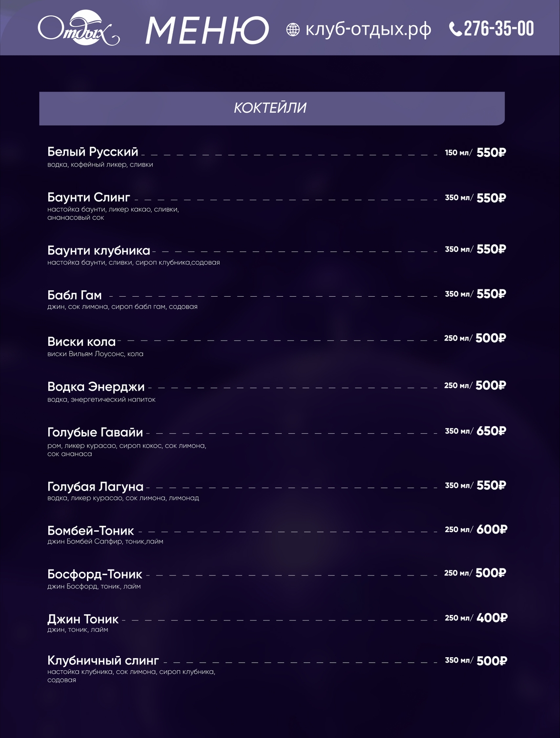This screenshot has width=560, height=738.
Task: Click the phone number 276-35-00
Action: tap(498, 29)
